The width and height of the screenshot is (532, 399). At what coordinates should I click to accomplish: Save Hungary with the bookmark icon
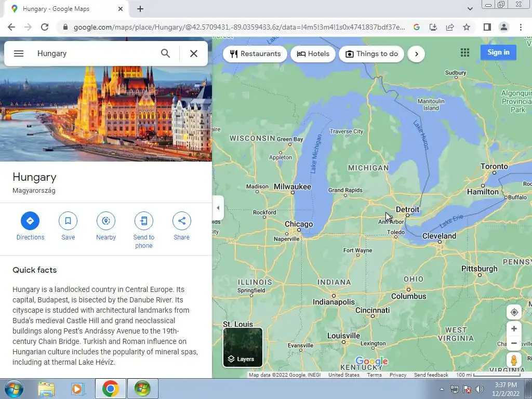coord(68,221)
